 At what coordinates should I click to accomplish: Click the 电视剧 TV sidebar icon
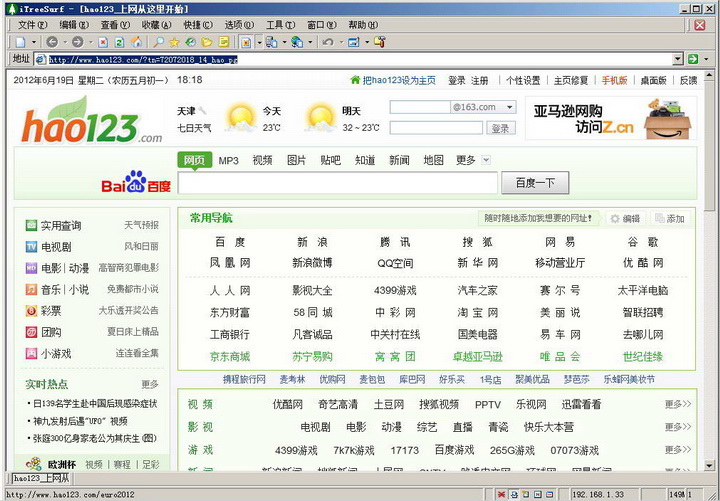[31, 247]
